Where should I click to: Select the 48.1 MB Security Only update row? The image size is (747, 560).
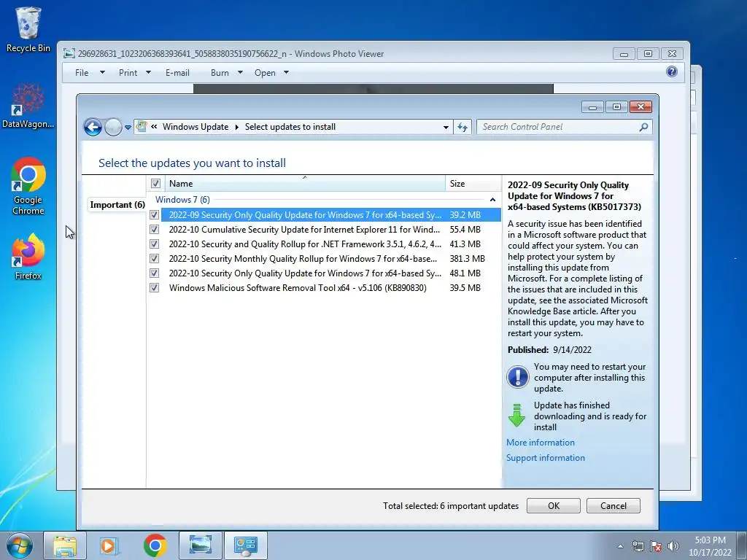click(331, 273)
